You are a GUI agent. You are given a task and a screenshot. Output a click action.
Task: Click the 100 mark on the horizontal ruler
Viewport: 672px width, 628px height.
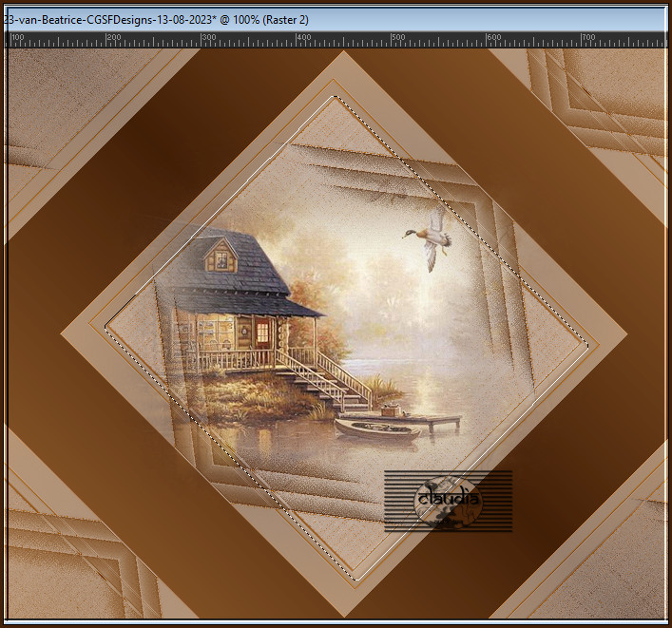17,37
